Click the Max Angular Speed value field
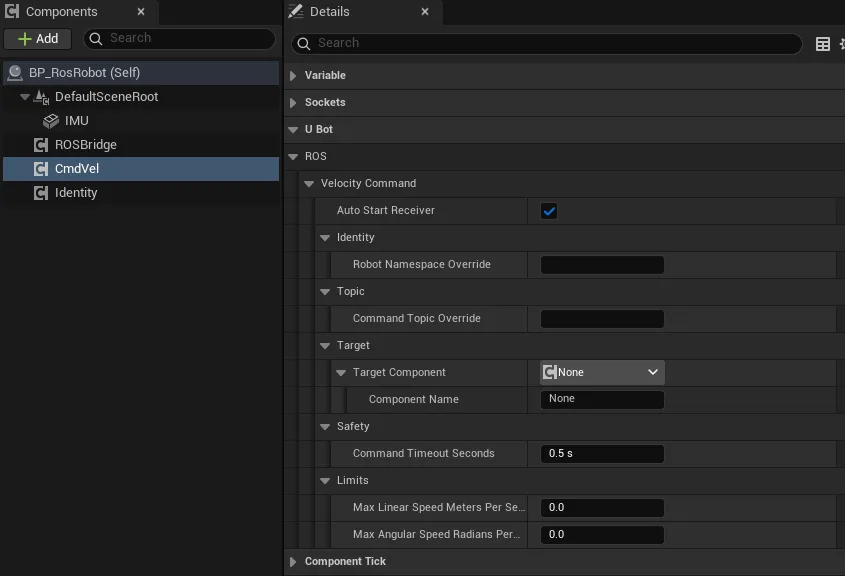This screenshot has width=845, height=576. [x=602, y=535]
